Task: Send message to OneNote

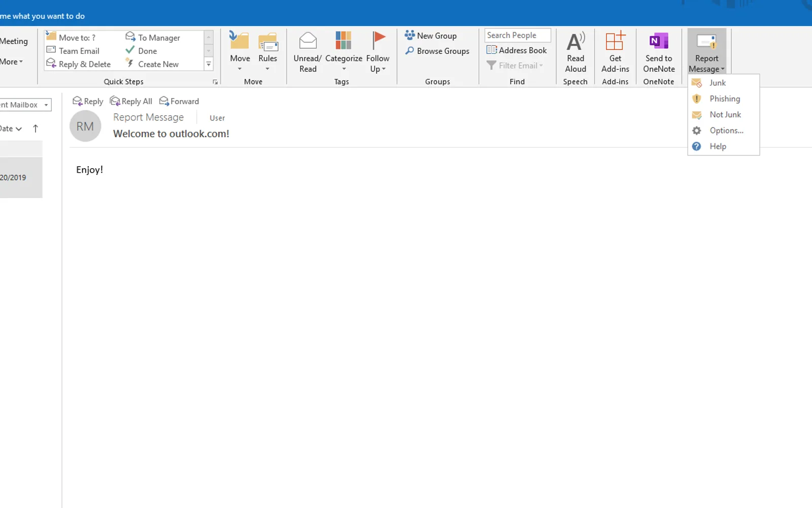Action: tap(659, 52)
